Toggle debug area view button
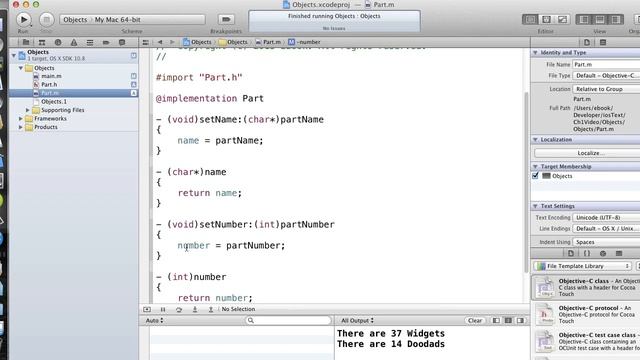This screenshot has height=360, width=640. pyautogui.click(x=600, y=19)
